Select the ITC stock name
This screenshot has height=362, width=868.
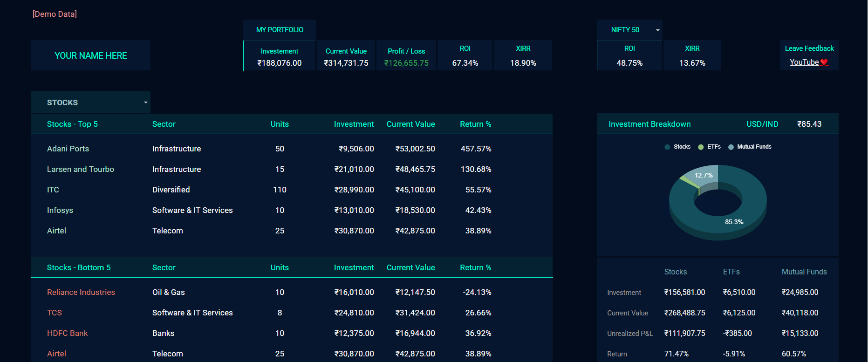coord(53,190)
